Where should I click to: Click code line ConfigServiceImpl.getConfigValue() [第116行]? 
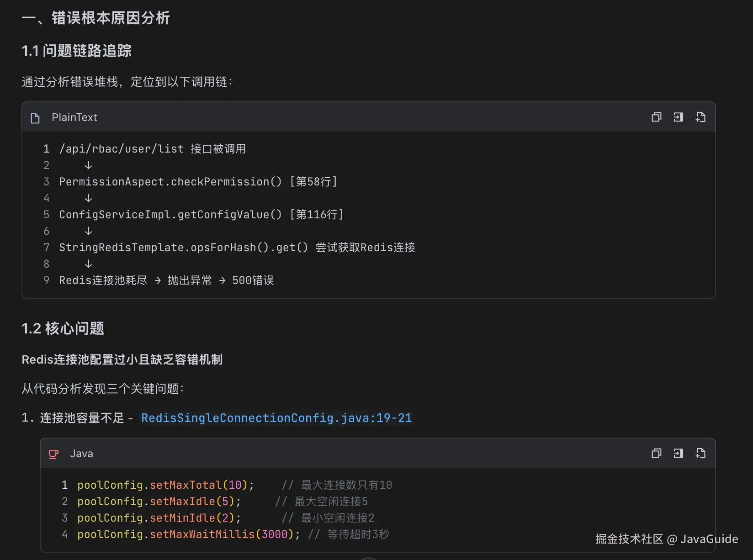202,215
